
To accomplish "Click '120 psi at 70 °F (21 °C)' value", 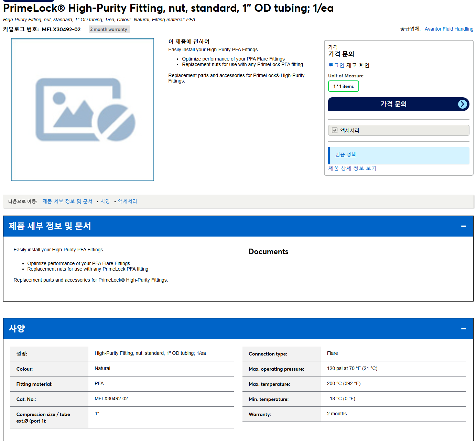I will [x=352, y=369].
